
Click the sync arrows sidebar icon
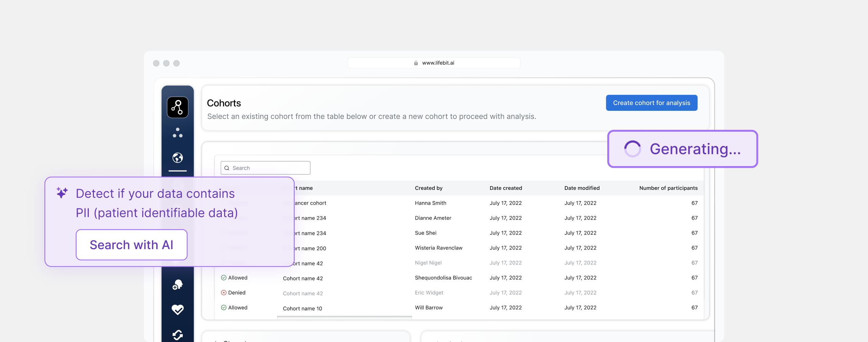click(177, 335)
